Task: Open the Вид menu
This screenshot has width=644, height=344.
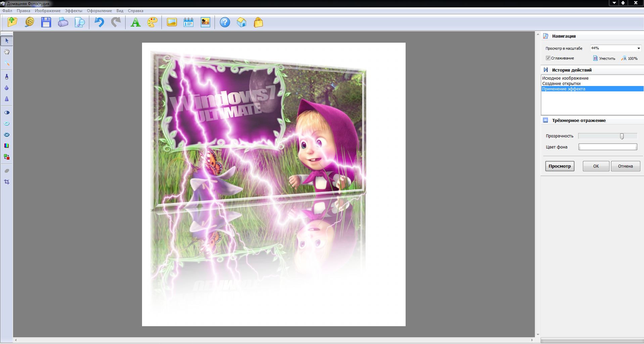Action: click(x=120, y=11)
